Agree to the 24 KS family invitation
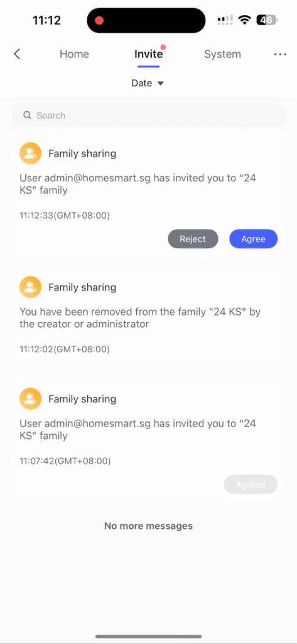The width and height of the screenshot is (297, 644). pos(254,238)
